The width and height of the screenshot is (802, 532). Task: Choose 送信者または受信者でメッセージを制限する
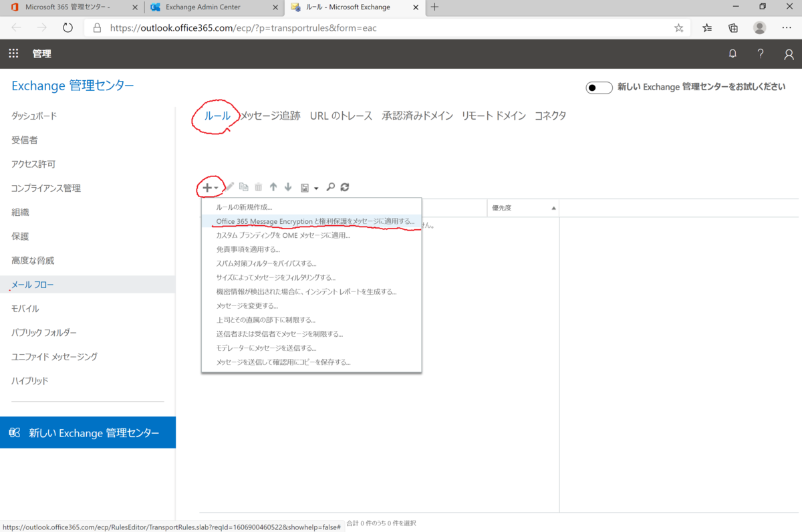(311, 334)
